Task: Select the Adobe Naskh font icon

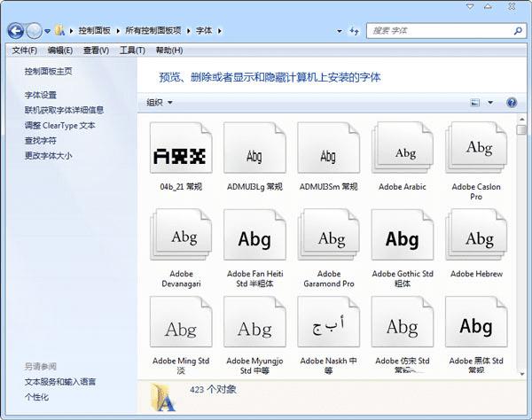Action: point(328,322)
